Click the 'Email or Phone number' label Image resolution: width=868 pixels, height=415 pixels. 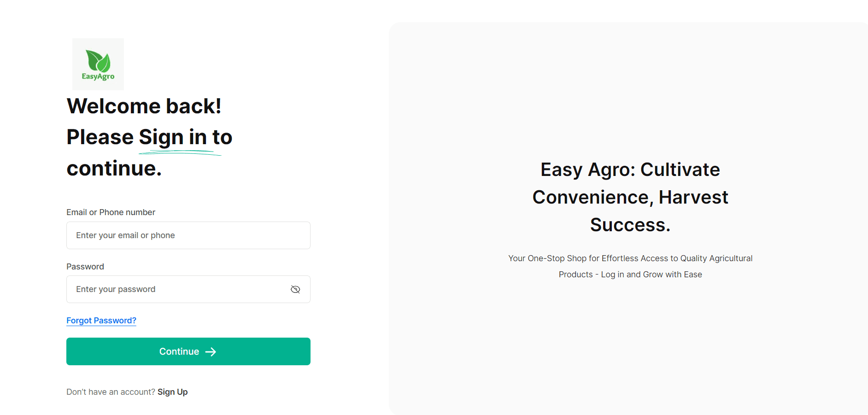(111, 212)
